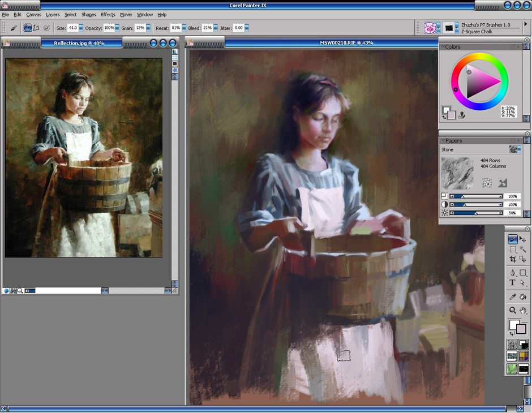
Task: Click the brush tool icon in property bar
Action: coord(14,28)
